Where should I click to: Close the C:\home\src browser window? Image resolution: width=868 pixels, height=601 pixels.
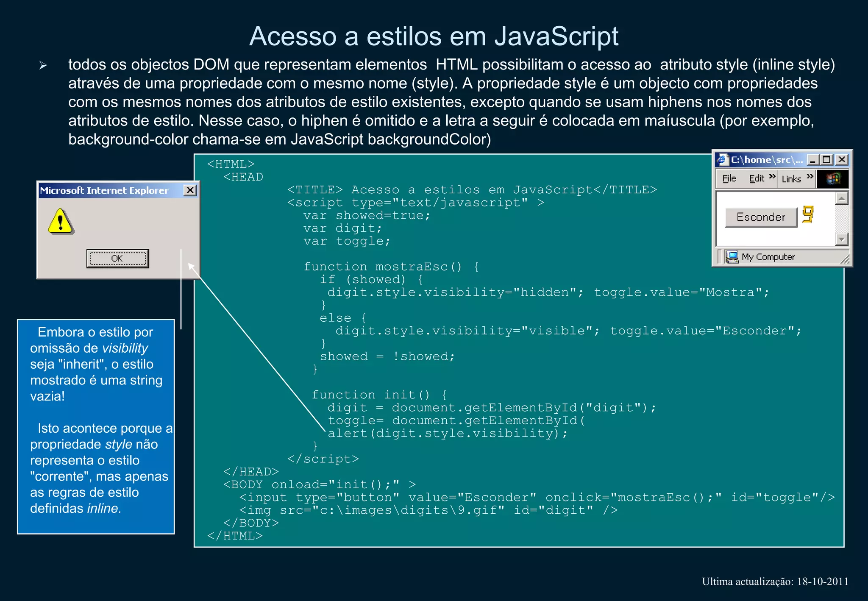pyautogui.click(x=842, y=160)
